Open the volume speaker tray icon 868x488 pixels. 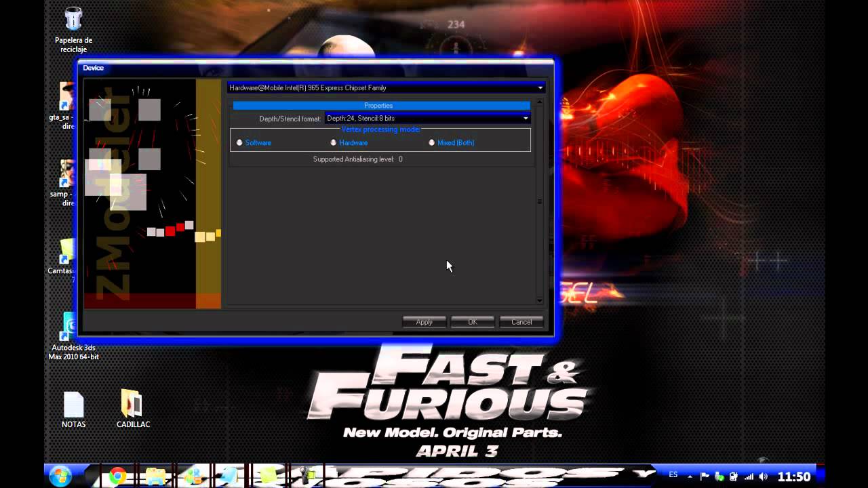[764, 476]
